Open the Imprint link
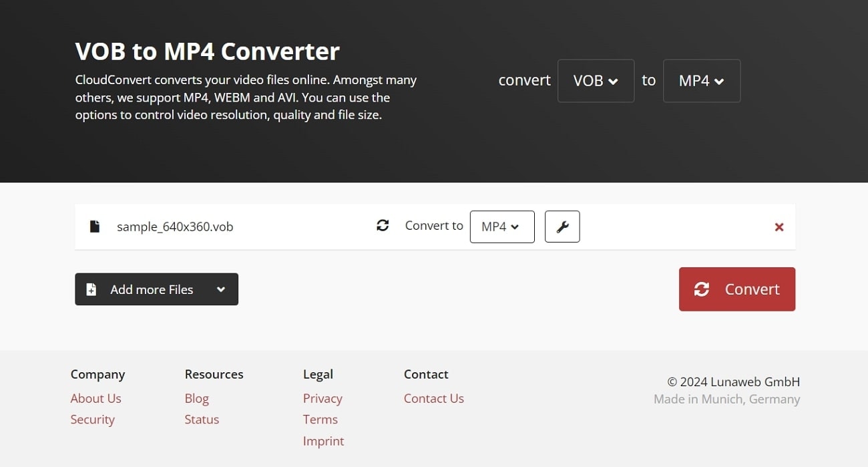The height and width of the screenshot is (467, 868). [x=324, y=441]
